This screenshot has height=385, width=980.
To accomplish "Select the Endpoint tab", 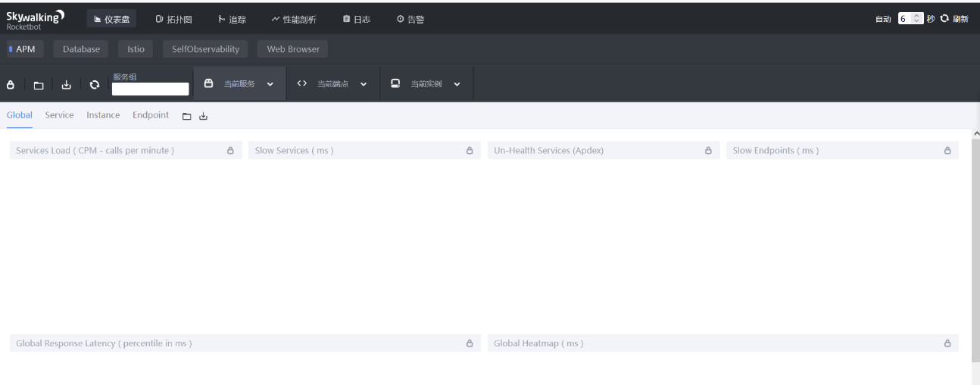I will coord(151,115).
